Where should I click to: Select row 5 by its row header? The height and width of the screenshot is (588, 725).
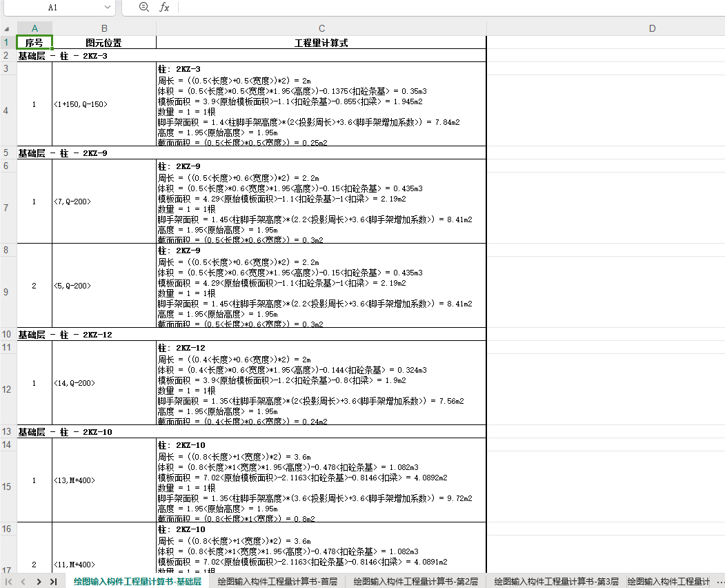point(6,153)
